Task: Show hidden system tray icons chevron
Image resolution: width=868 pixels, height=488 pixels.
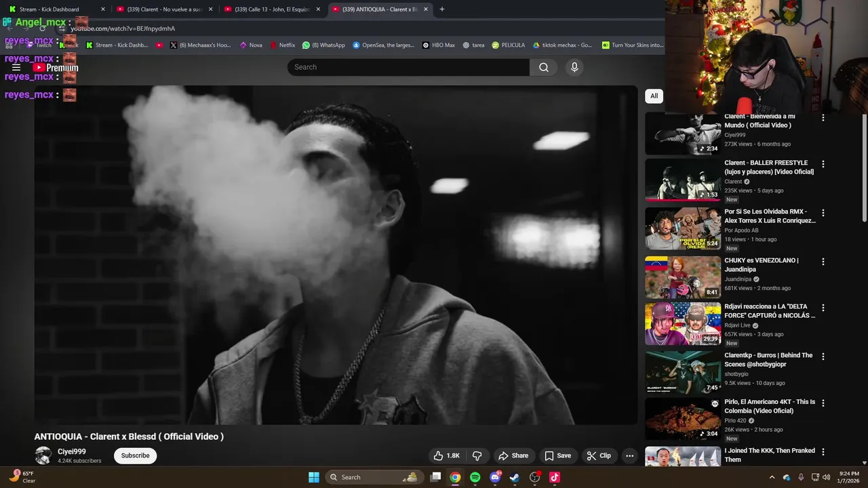Action: click(x=772, y=477)
